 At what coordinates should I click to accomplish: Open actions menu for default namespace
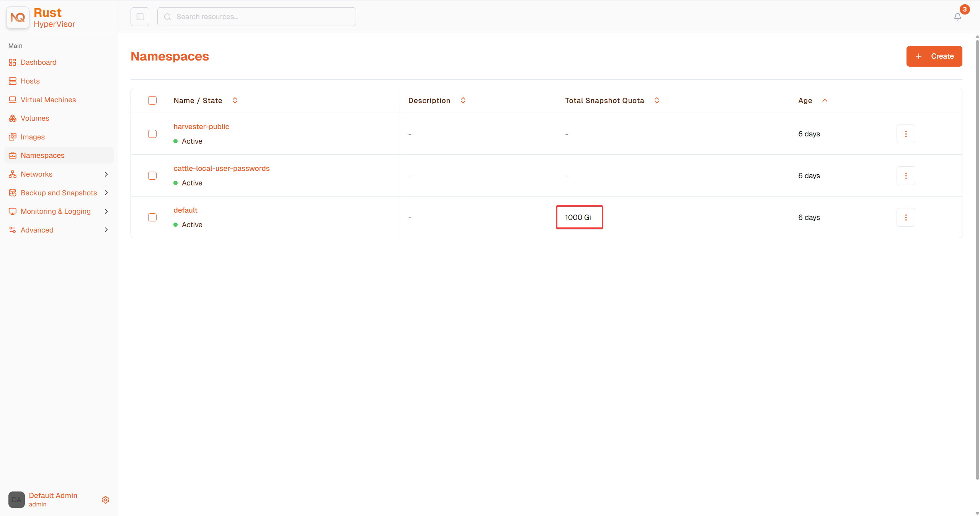[906, 218]
